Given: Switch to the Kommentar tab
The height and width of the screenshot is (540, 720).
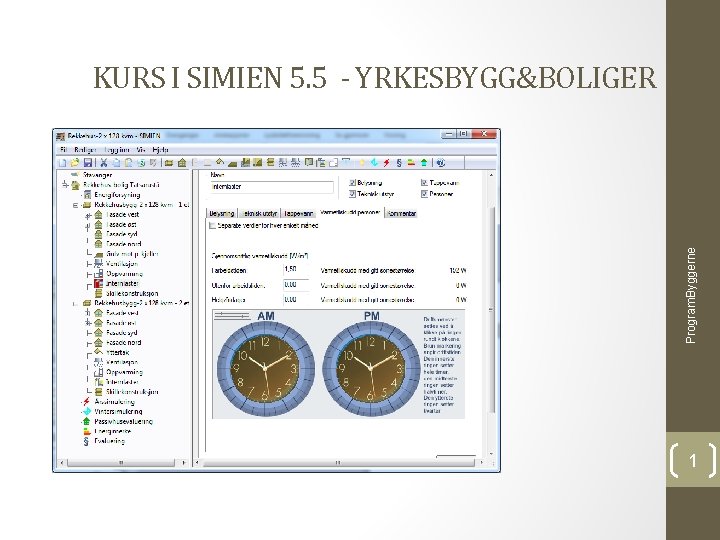Looking at the screenshot, I should (x=401, y=214).
